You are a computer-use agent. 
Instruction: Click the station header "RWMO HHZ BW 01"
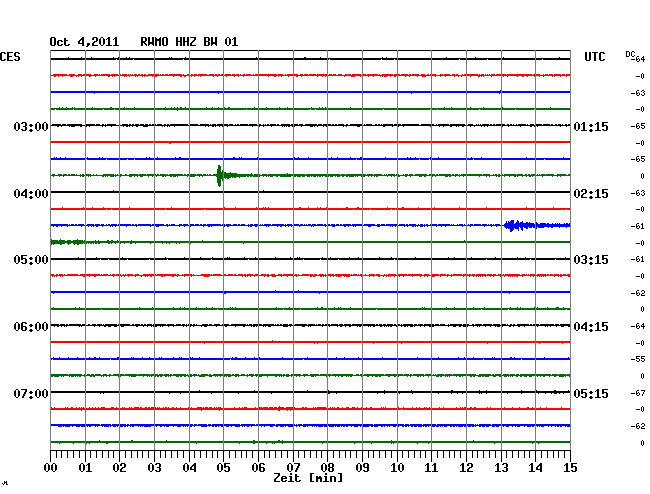click(189, 42)
